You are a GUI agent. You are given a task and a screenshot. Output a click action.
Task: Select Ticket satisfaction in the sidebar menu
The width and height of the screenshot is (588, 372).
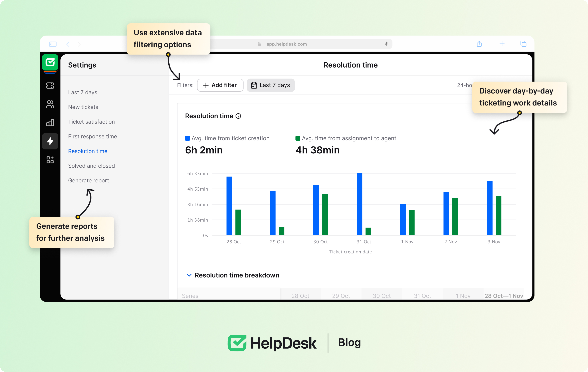pyautogui.click(x=91, y=122)
